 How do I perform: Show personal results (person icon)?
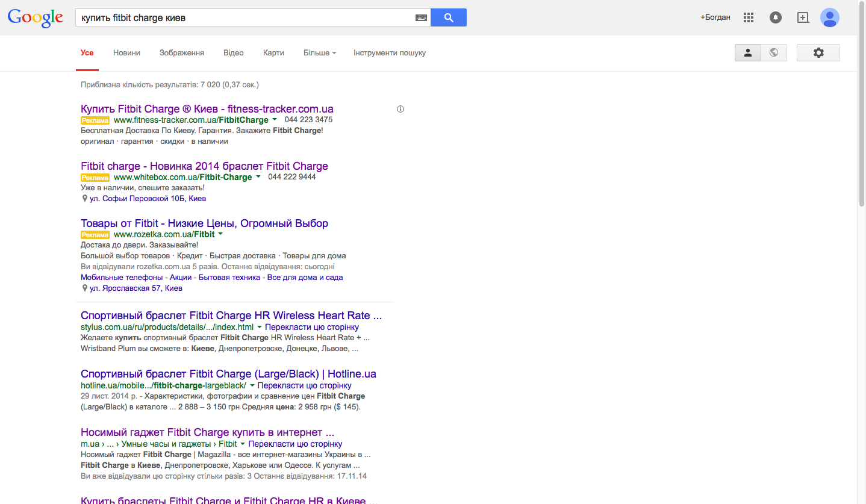pyautogui.click(x=748, y=53)
